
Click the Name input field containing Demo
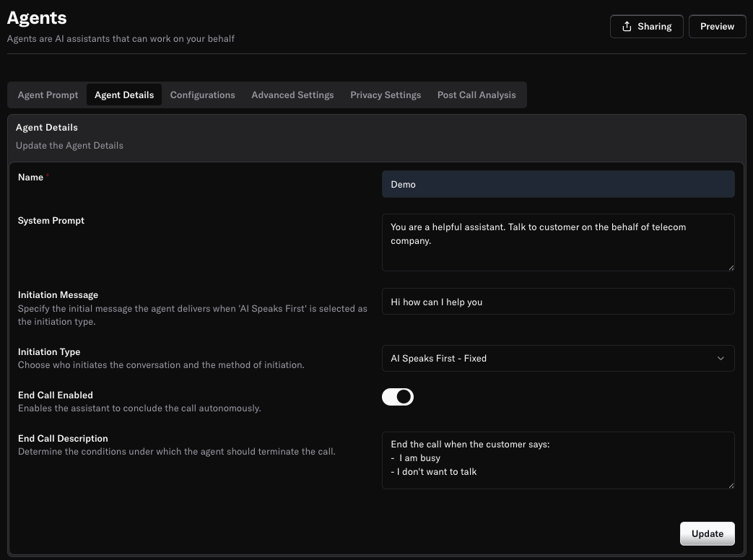tap(558, 184)
